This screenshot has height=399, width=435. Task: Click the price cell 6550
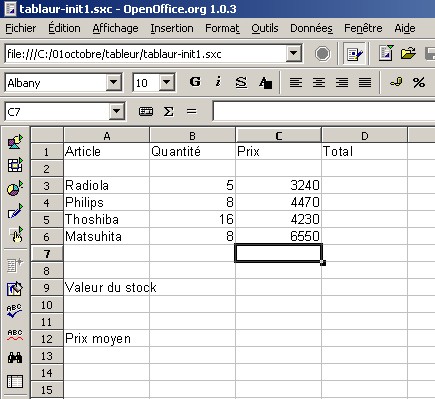pos(278,236)
